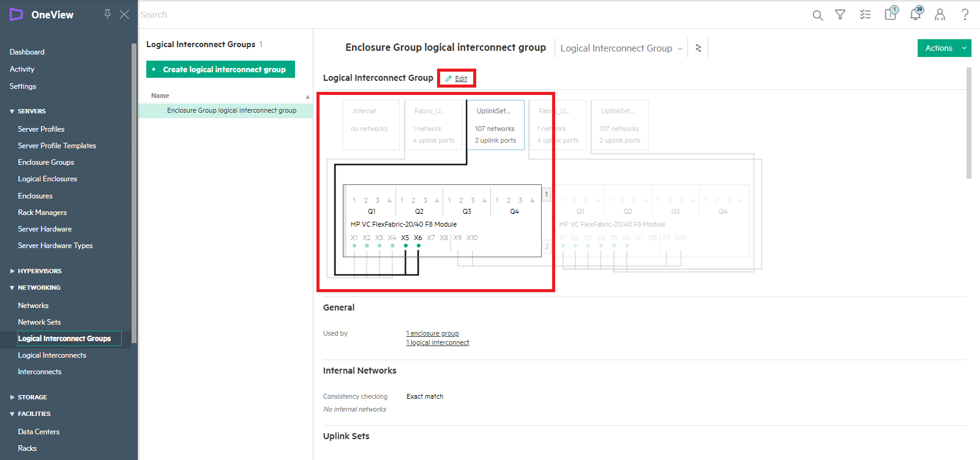Click the main content vertical scrollbar
The width and height of the screenshot is (980, 460).
click(969, 123)
